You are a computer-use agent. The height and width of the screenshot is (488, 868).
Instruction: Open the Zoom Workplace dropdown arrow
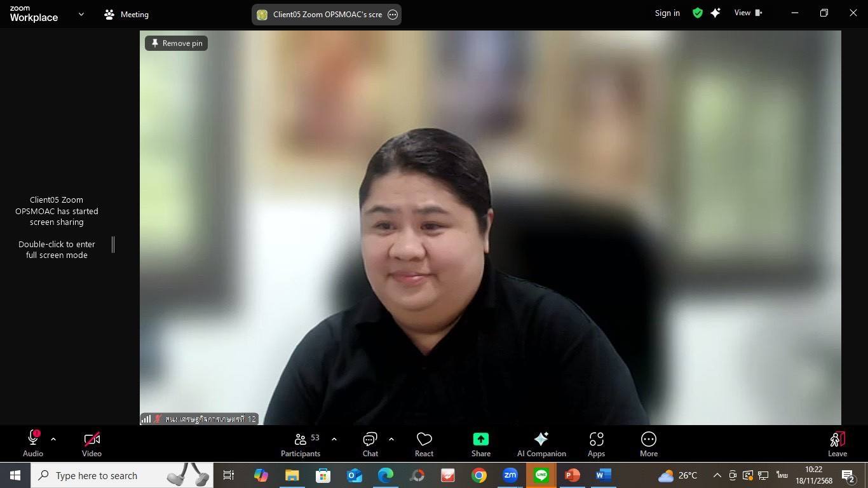coord(81,14)
